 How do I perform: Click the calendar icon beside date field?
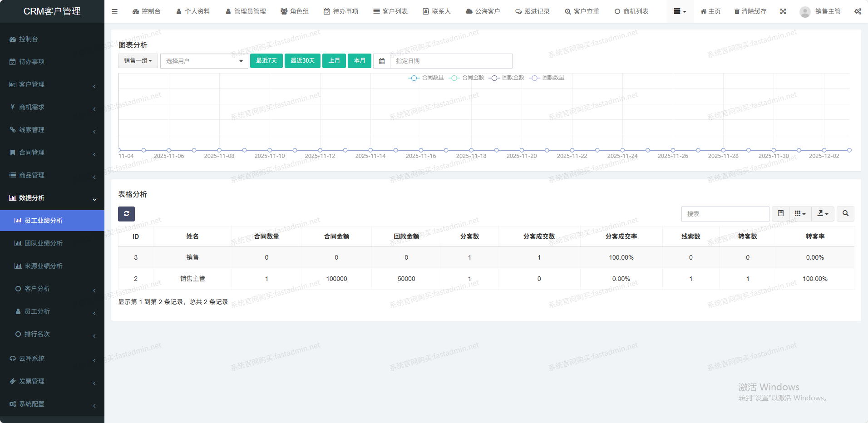point(382,61)
